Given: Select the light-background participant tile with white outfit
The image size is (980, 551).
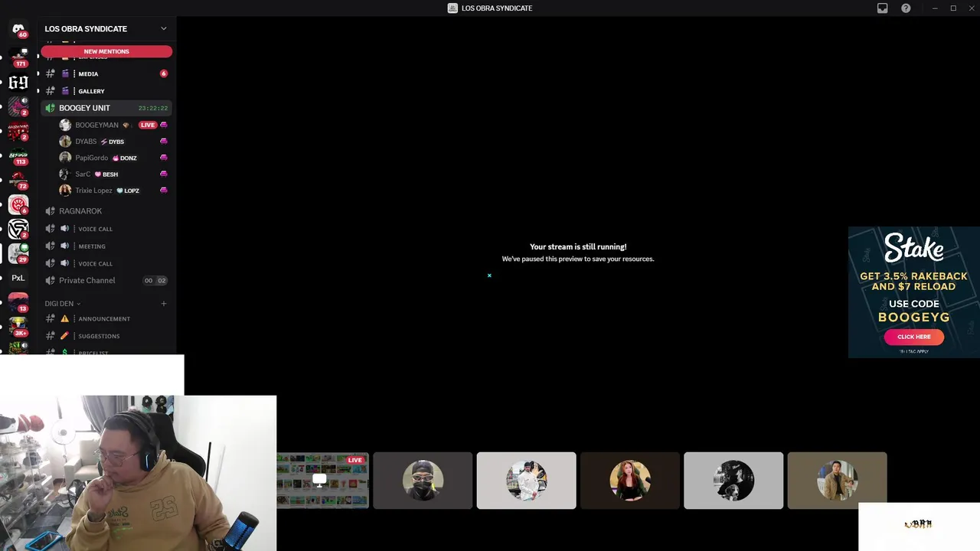Looking at the screenshot, I should coord(526,481).
